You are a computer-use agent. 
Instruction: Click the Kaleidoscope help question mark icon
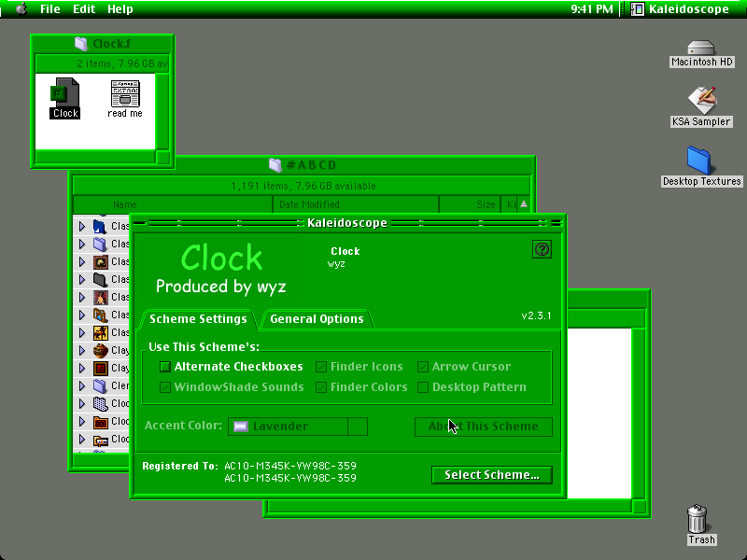[x=542, y=249]
